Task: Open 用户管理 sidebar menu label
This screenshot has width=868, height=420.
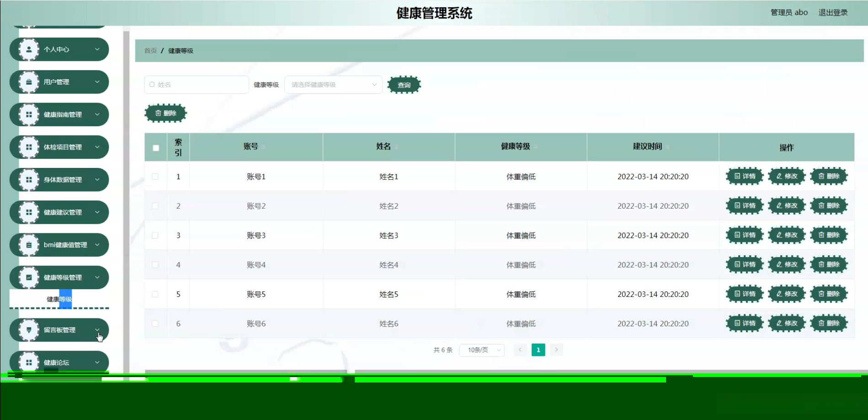Action: (x=57, y=82)
